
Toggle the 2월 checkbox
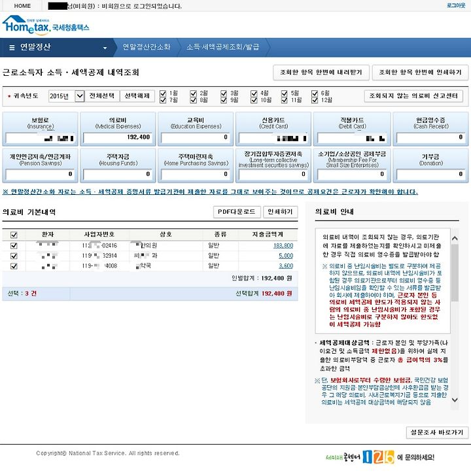pyautogui.click(x=194, y=93)
